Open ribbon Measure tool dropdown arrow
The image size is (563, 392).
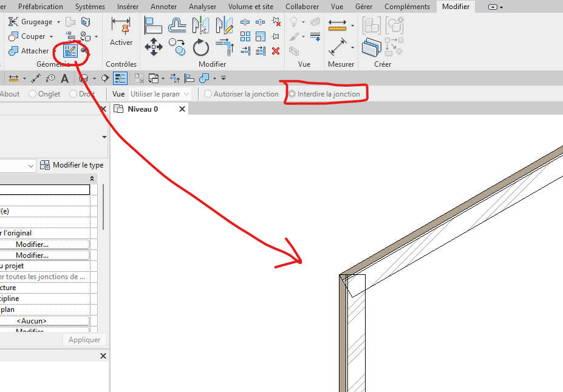352,25
